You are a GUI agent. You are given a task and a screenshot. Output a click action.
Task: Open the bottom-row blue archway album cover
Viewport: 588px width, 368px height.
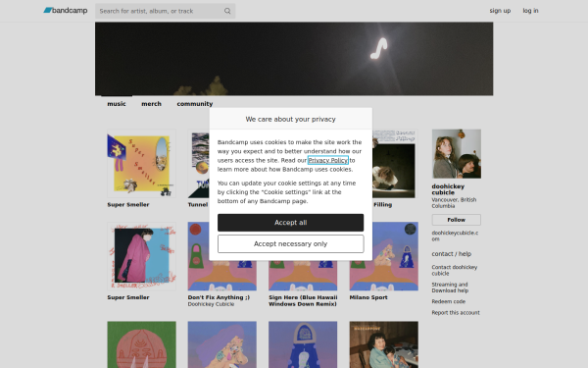click(303, 344)
